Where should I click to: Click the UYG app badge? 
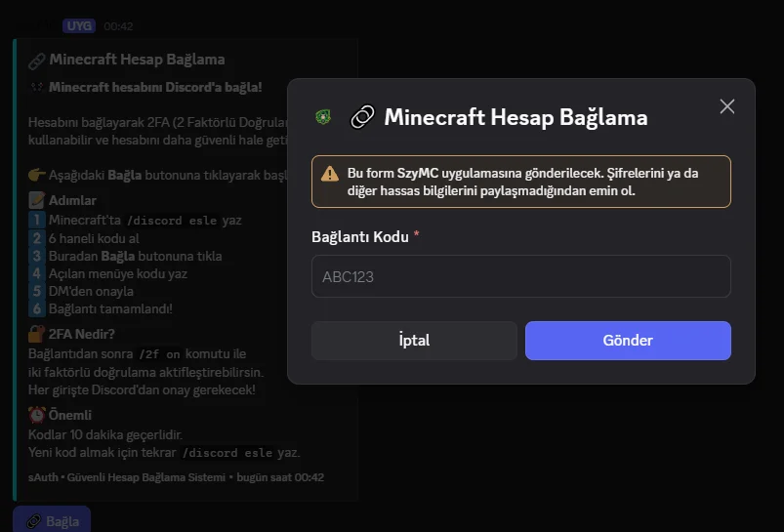(x=79, y=25)
